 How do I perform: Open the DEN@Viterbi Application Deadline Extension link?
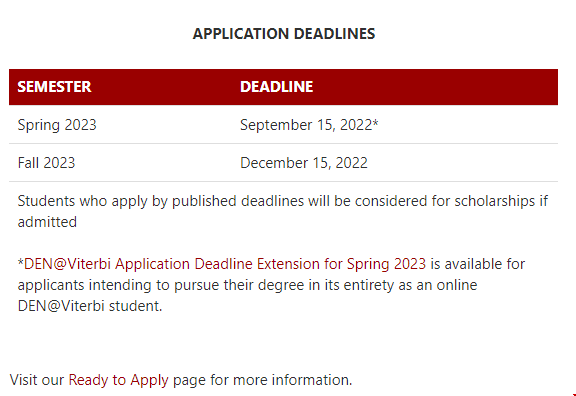pyautogui.click(x=225, y=264)
